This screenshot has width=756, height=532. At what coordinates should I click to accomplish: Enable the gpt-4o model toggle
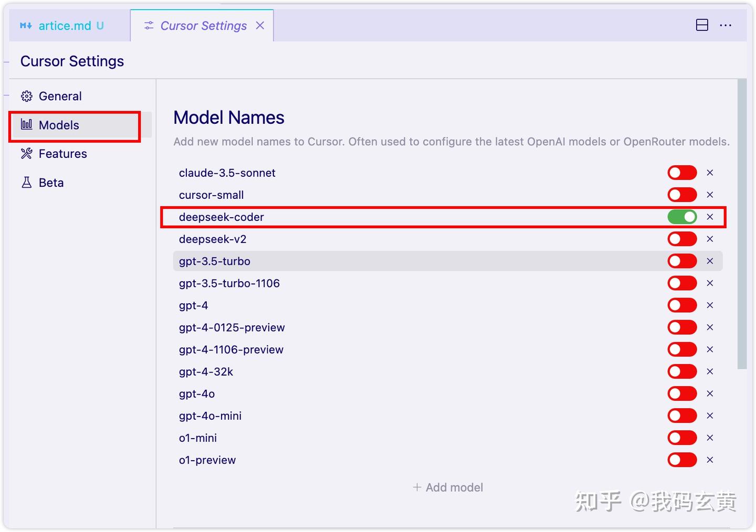click(682, 393)
